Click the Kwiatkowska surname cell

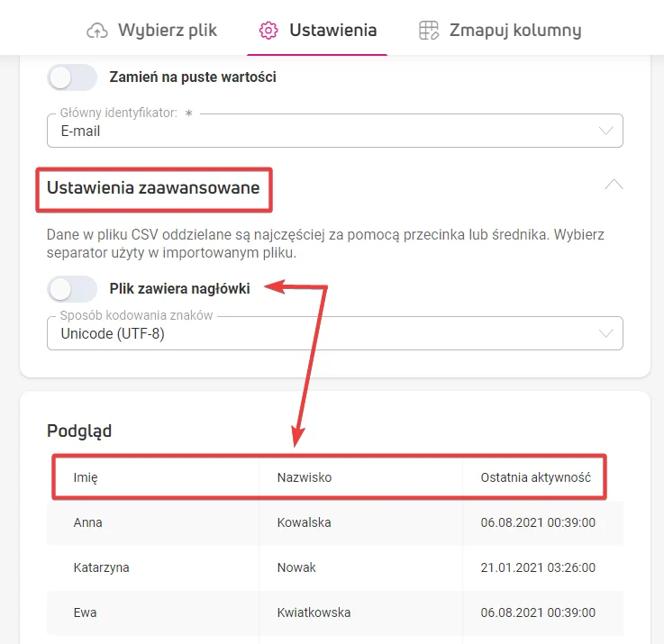[314, 612]
